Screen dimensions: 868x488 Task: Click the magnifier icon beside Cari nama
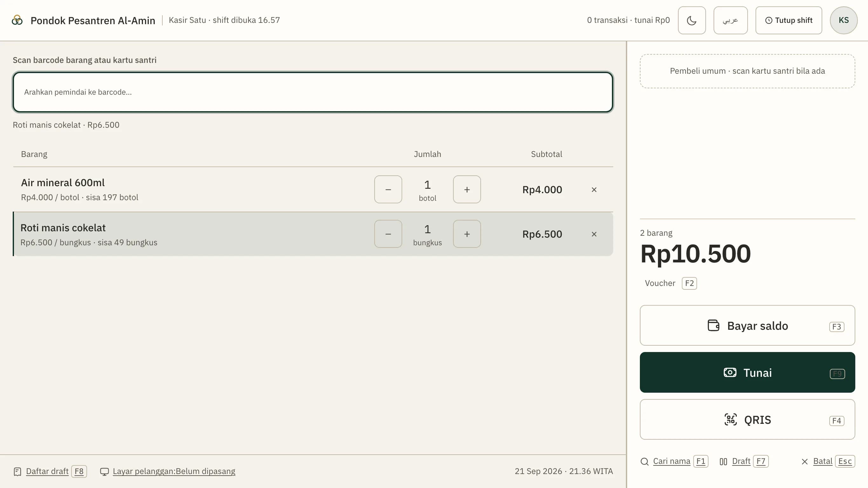644,461
